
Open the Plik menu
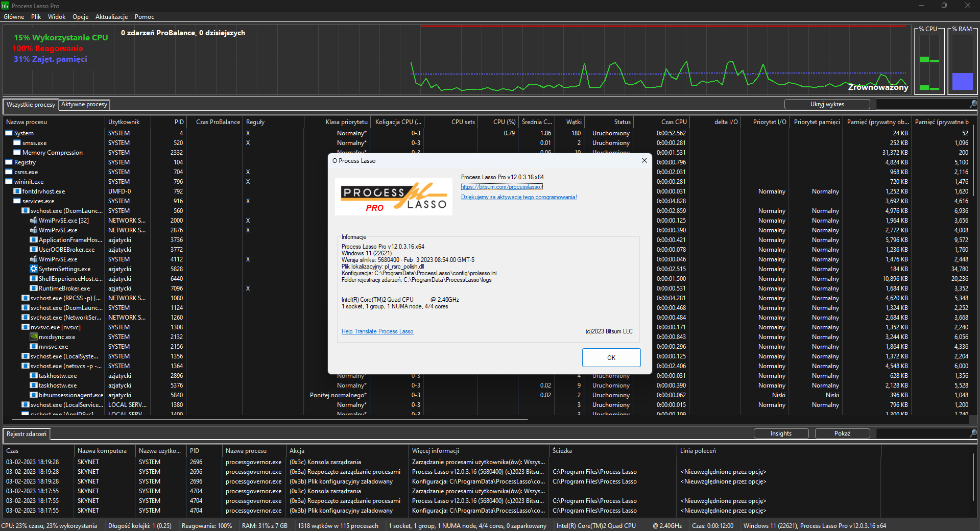pos(36,17)
